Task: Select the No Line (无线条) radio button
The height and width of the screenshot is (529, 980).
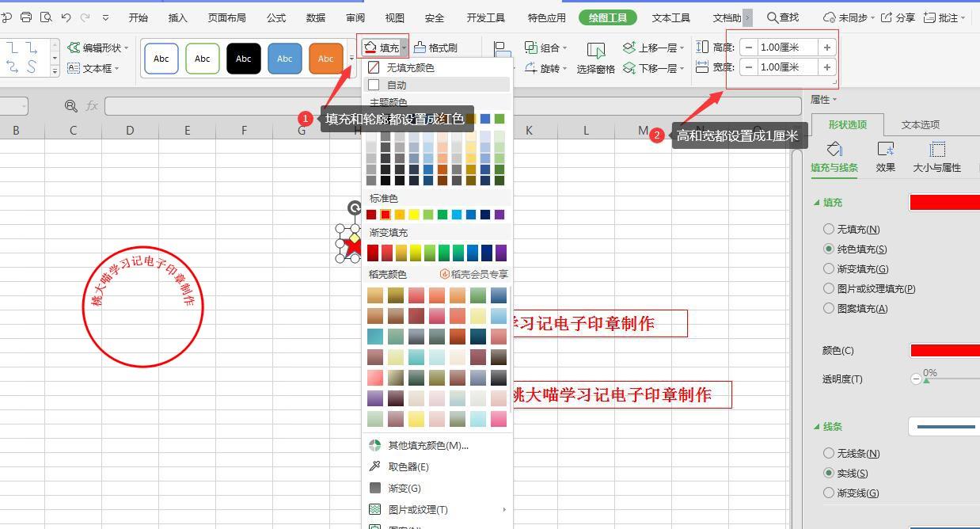Action: point(829,453)
